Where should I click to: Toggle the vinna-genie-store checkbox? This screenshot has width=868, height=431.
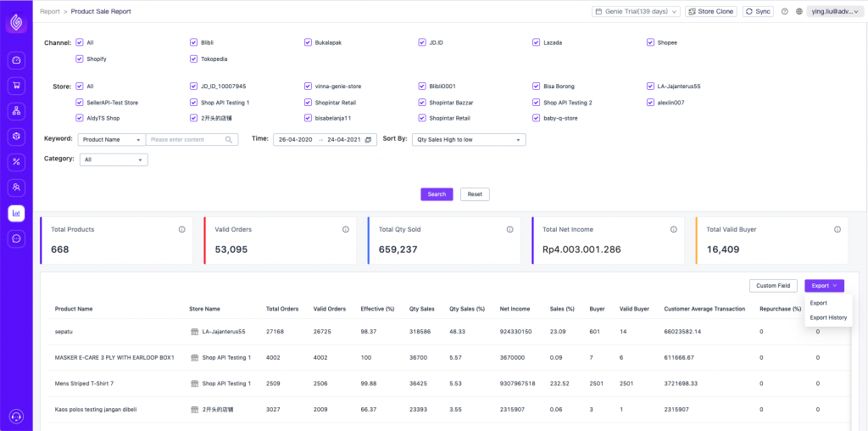(x=308, y=87)
